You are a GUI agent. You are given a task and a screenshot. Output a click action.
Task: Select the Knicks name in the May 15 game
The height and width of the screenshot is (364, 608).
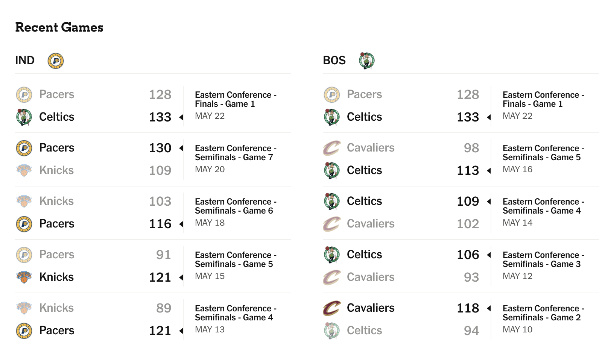(x=56, y=277)
